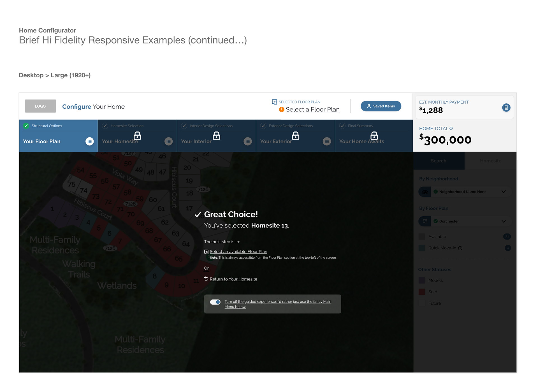Click homesite lot 8 on the map
The image size is (538, 392).
pyautogui.click(x=155, y=276)
